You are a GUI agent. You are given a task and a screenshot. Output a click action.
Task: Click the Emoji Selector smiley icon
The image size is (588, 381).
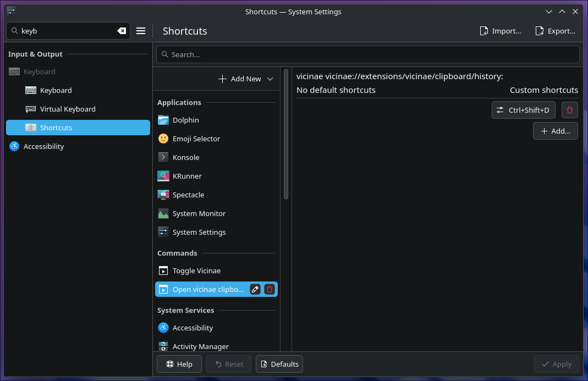tap(163, 139)
